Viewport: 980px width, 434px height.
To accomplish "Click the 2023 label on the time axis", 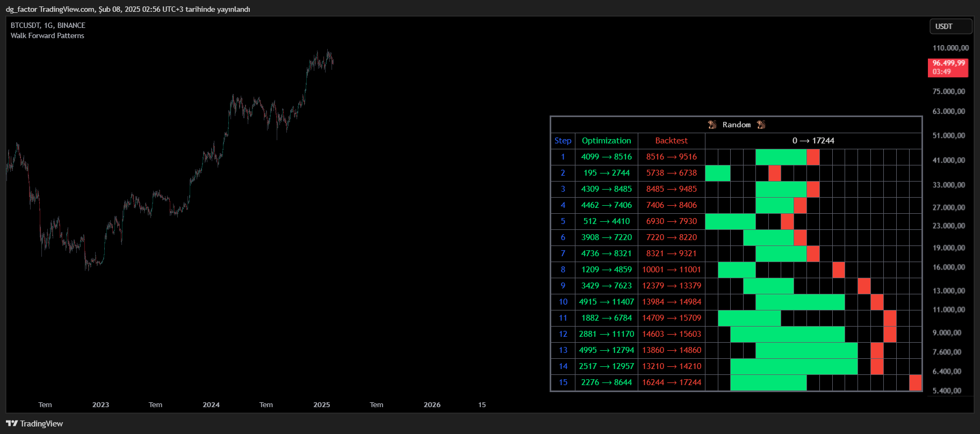I will 100,405.
